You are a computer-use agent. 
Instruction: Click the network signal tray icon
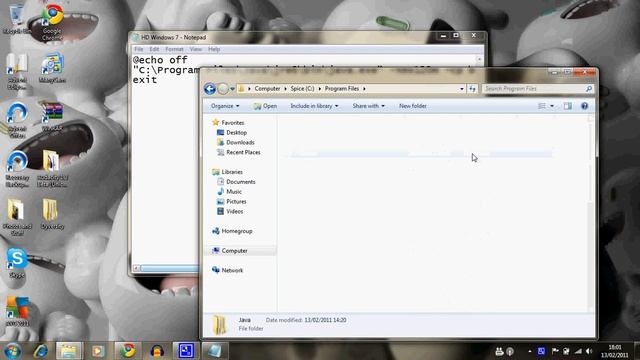click(578, 351)
